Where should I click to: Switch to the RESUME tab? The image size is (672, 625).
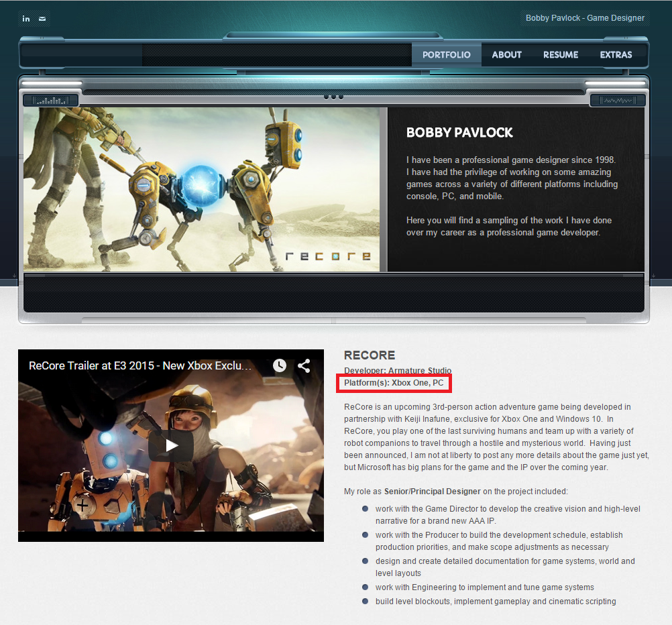click(560, 54)
